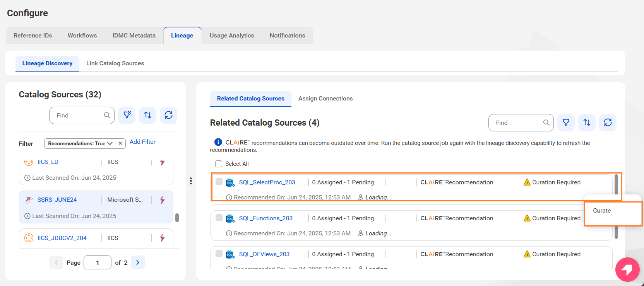Select the Lineage tab
This screenshot has height=286, width=644.
tap(182, 35)
